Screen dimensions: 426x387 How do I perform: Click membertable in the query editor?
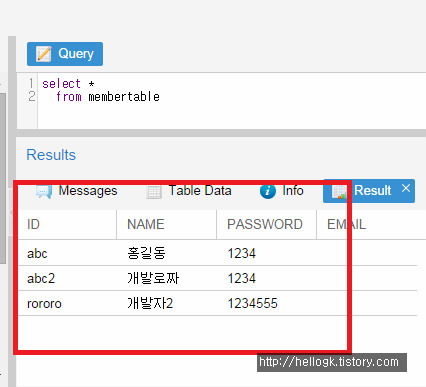(x=124, y=97)
